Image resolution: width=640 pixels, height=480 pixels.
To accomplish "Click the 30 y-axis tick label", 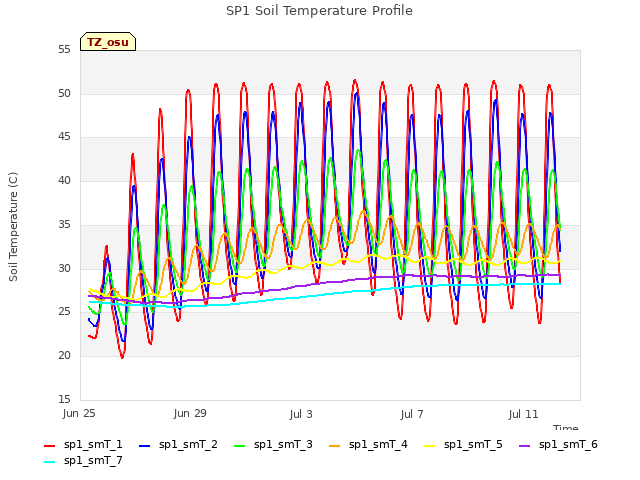I will [64, 268].
